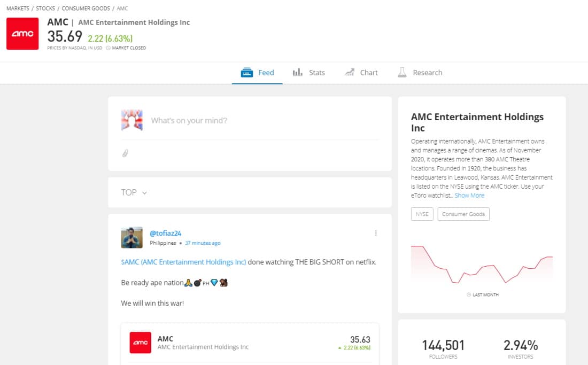
Task: Open the Chart tab
Action: point(361,73)
